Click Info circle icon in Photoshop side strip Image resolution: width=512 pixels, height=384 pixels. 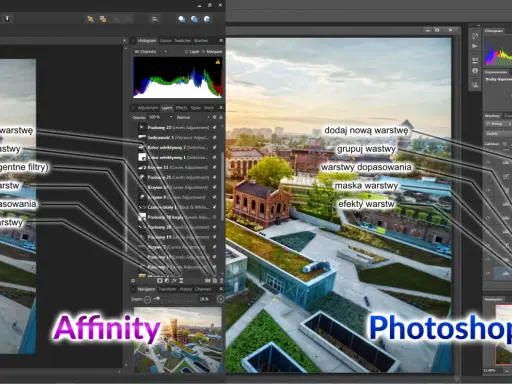click(x=475, y=71)
